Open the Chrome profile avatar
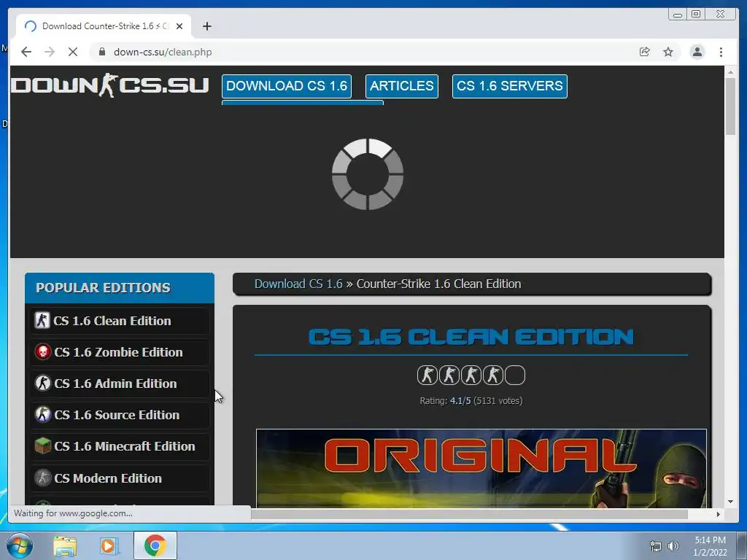Image resolution: width=747 pixels, height=560 pixels. (x=697, y=52)
